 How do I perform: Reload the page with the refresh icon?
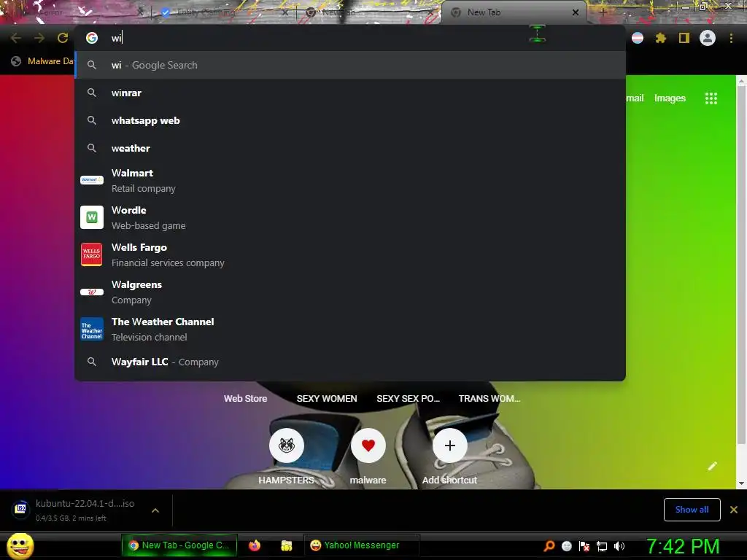pos(63,38)
